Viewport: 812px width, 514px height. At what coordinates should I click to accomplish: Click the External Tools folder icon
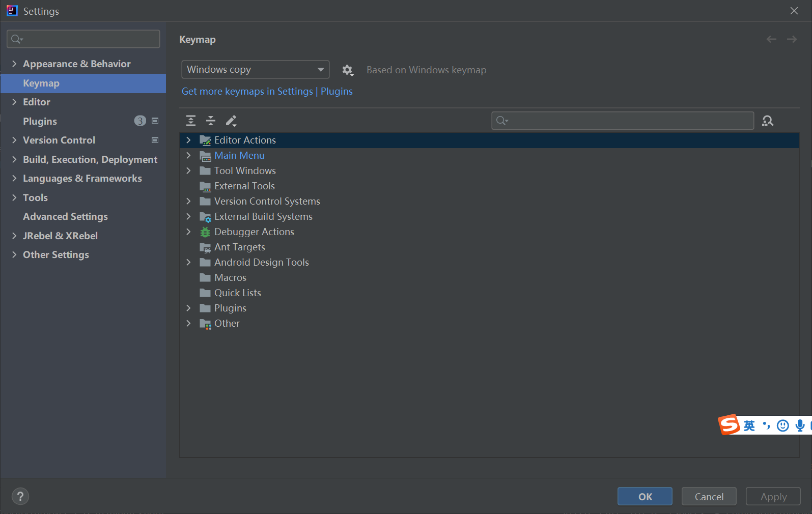click(205, 186)
